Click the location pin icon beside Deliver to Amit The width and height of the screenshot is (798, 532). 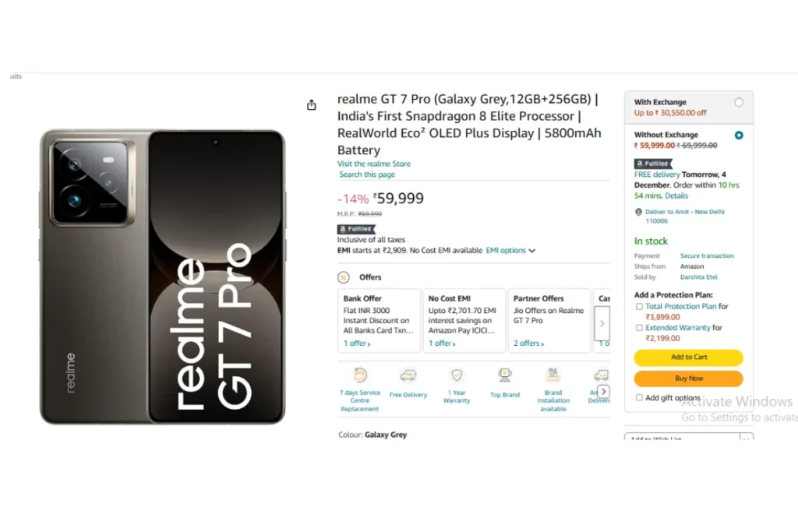638,212
